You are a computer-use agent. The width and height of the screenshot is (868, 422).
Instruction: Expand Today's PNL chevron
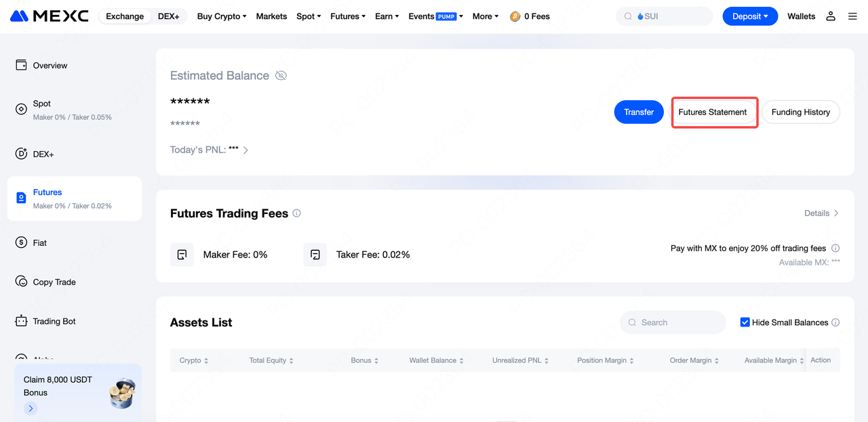245,150
